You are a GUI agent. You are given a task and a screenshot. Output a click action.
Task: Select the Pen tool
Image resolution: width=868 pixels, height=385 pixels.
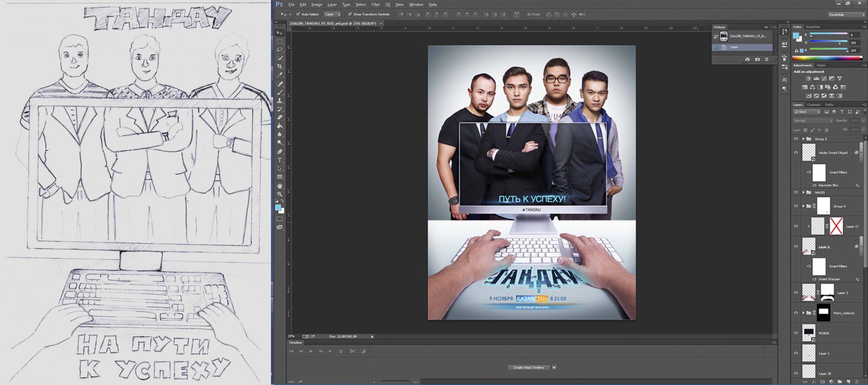[x=279, y=152]
